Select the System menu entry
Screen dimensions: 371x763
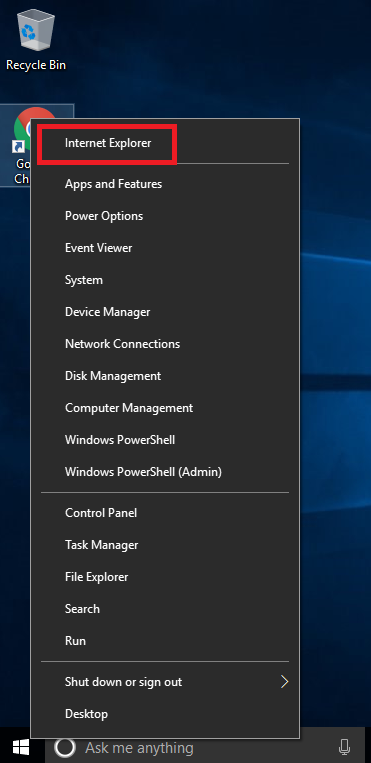165,280
